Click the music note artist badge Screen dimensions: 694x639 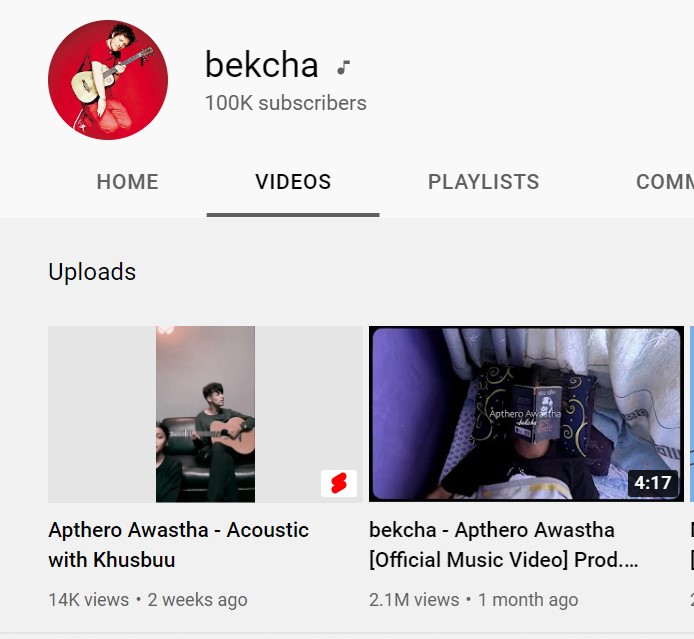point(343,67)
